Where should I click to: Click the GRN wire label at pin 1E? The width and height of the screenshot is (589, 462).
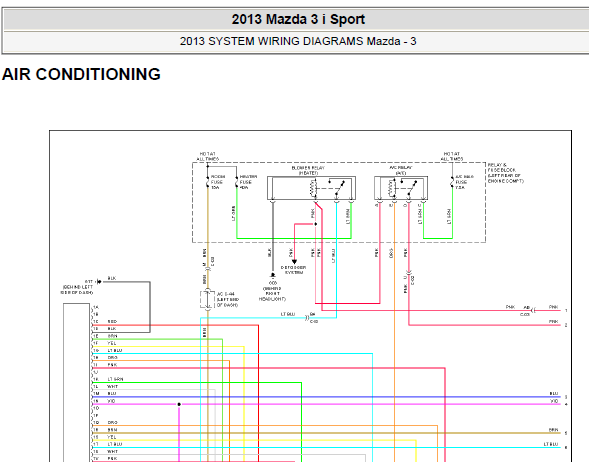pyautogui.click(x=112, y=336)
